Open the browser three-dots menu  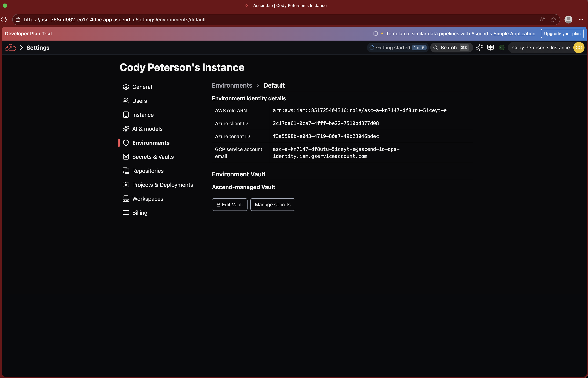(x=581, y=20)
